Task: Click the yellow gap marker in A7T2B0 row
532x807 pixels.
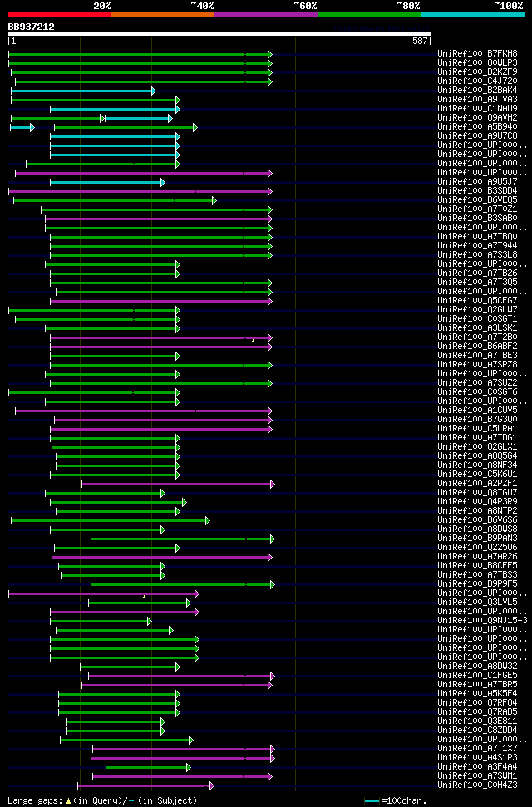Action: tap(253, 341)
